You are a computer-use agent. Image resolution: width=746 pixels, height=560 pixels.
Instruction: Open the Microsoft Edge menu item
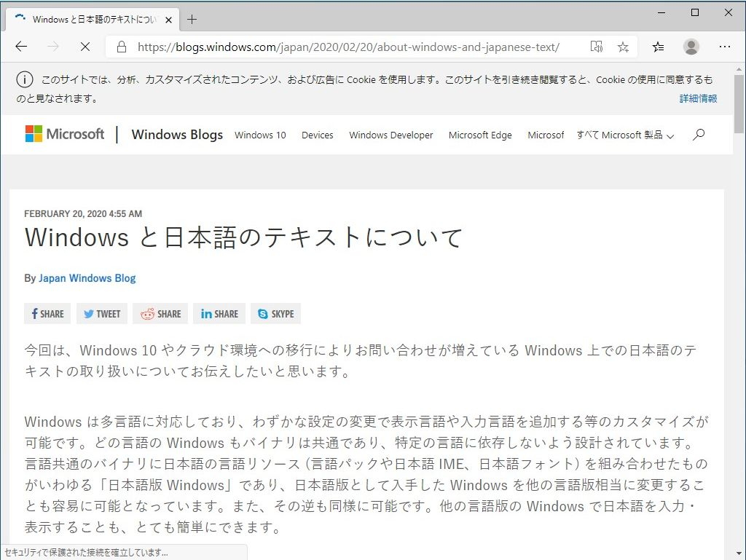point(480,135)
